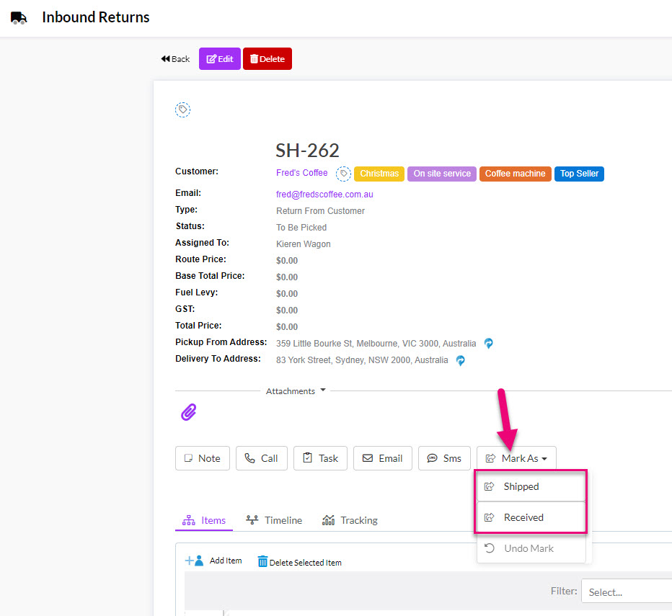This screenshot has height=616, width=672.
Task: Add a Note
Action: [203, 458]
